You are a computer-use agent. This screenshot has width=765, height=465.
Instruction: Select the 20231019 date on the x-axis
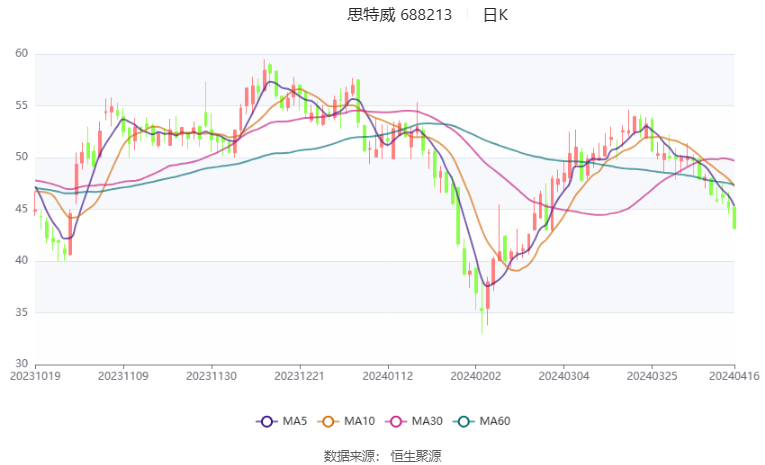(36, 376)
